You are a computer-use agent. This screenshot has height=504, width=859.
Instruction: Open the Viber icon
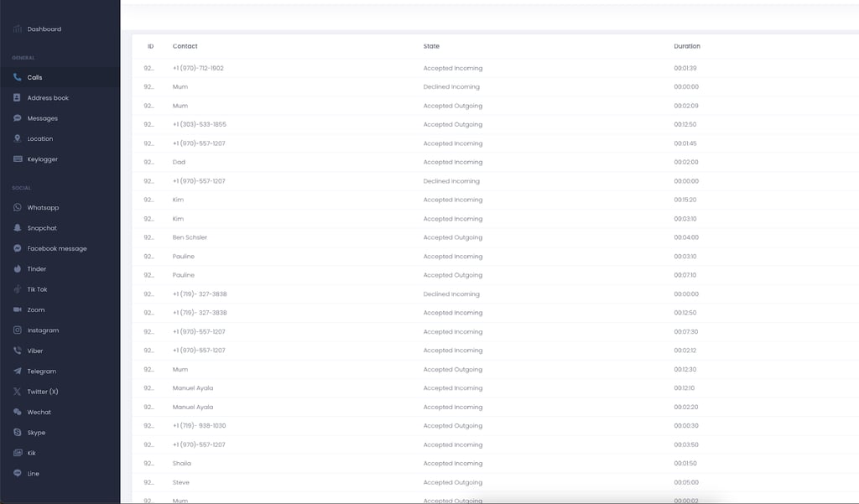18,351
